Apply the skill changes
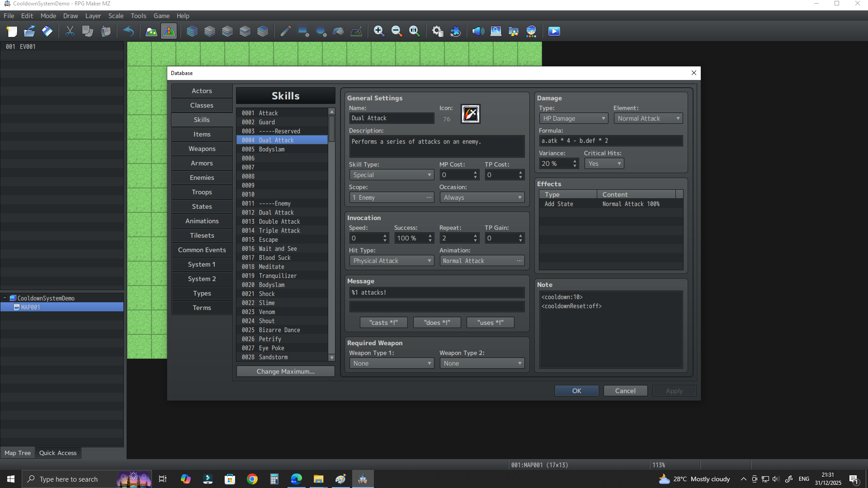868x488 pixels. [x=674, y=390]
